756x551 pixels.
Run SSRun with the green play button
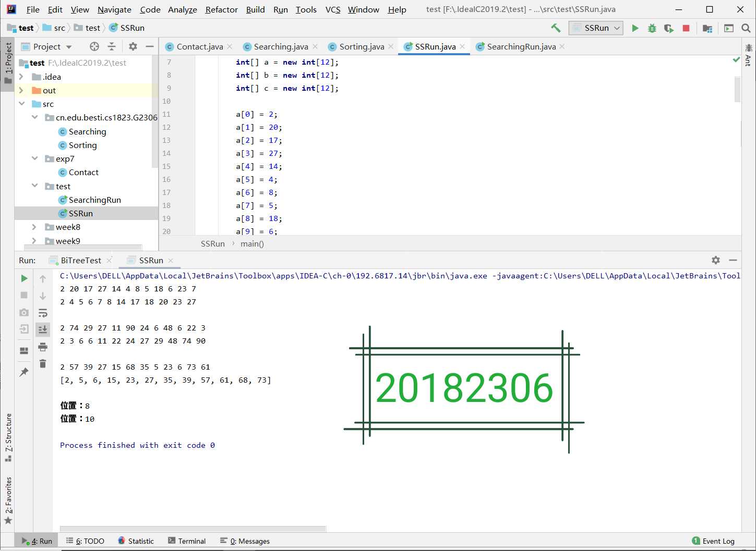click(x=635, y=28)
